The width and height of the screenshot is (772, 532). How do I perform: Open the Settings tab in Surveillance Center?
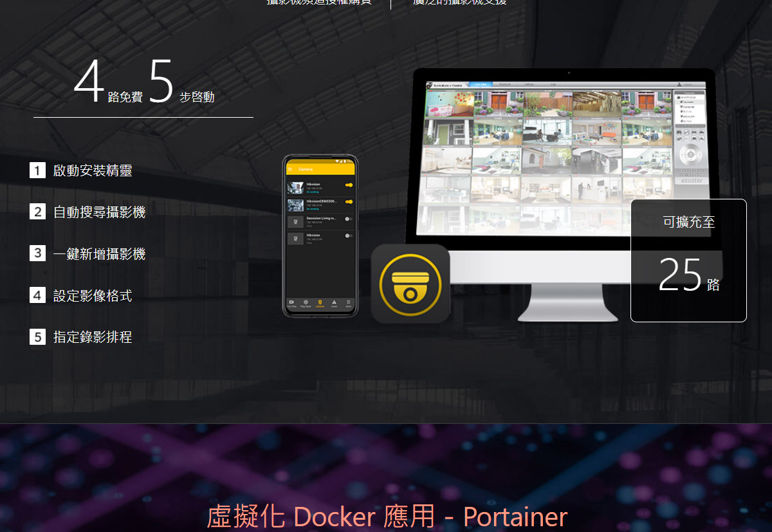tap(529, 84)
